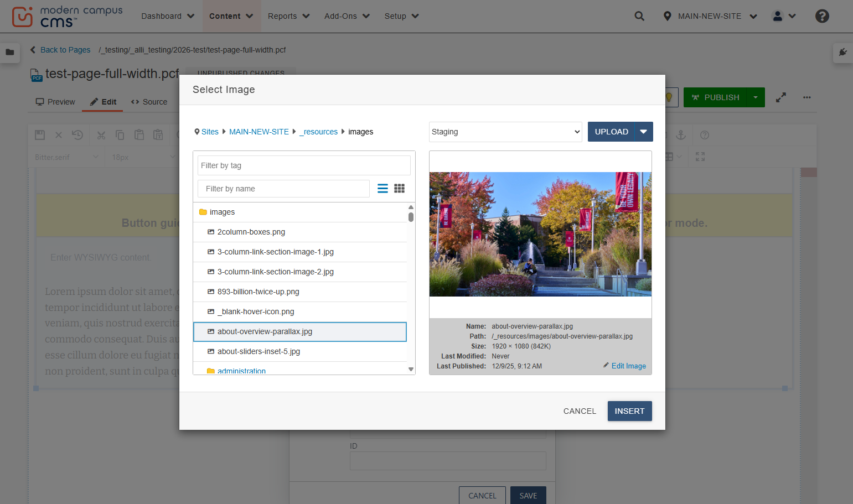Viewport: 853px width, 504px height.
Task: Click the file list scrollbar up arrow
Action: (x=411, y=207)
